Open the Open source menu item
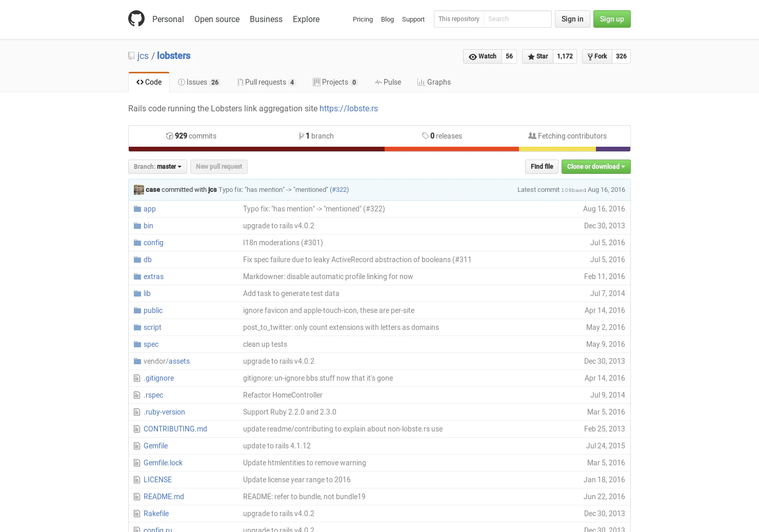This screenshot has width=759, height=532. [217, 19]
